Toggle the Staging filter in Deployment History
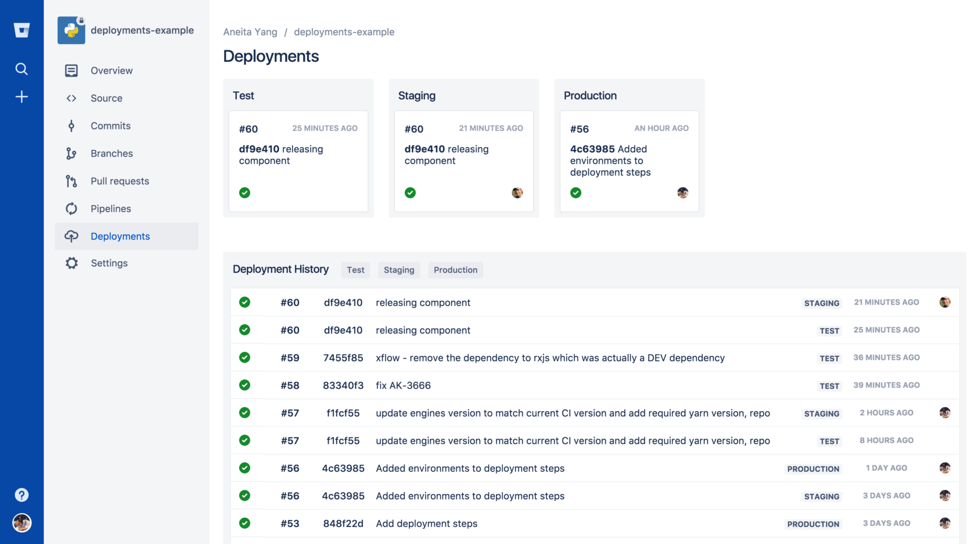980x544 pixels. pyautogui.click(x=399, y=270)
